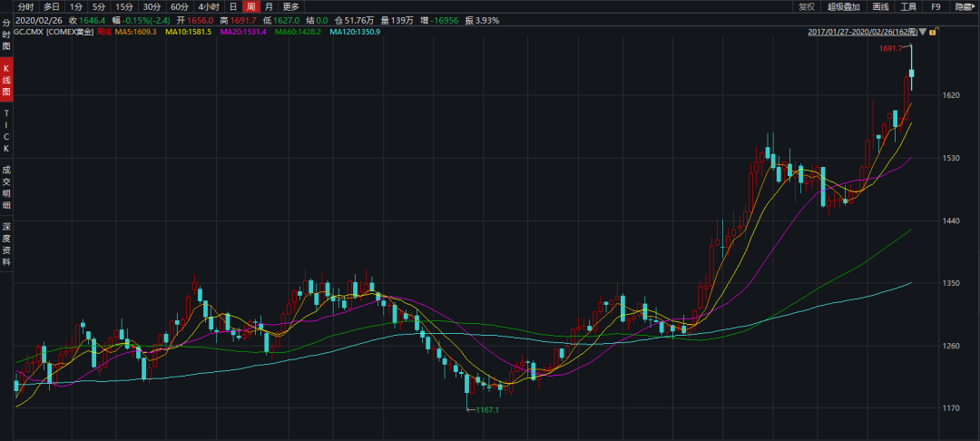Click the closing price 1646.4
This screenshot has height=441, width=980.
pyautogui.click(x=93, y=20)
